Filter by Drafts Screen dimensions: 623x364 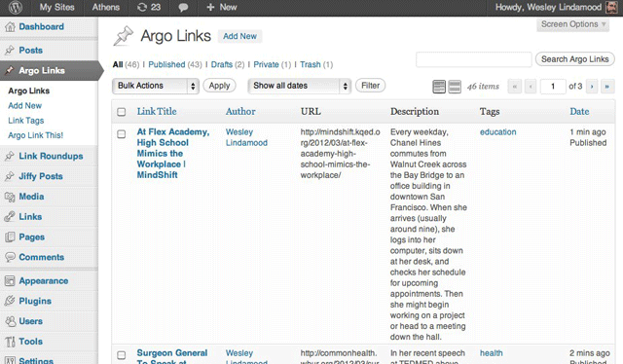pyautogui.click(x=222, y=64)
